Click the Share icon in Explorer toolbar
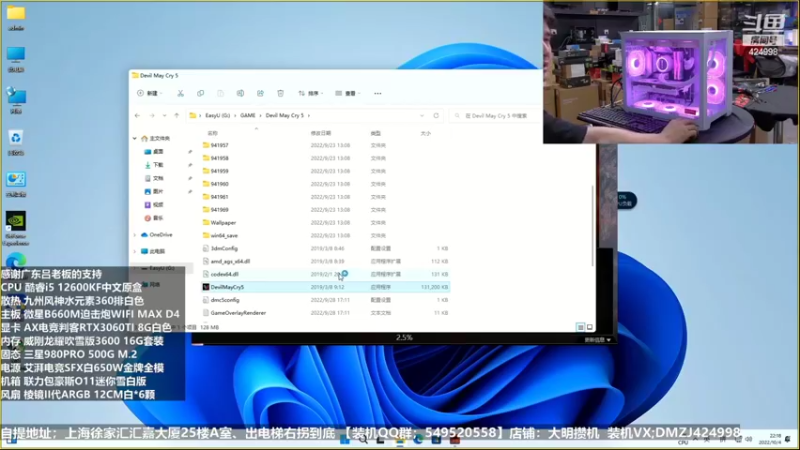This screenshot has width=800, height=450. [x=260, y=93]
